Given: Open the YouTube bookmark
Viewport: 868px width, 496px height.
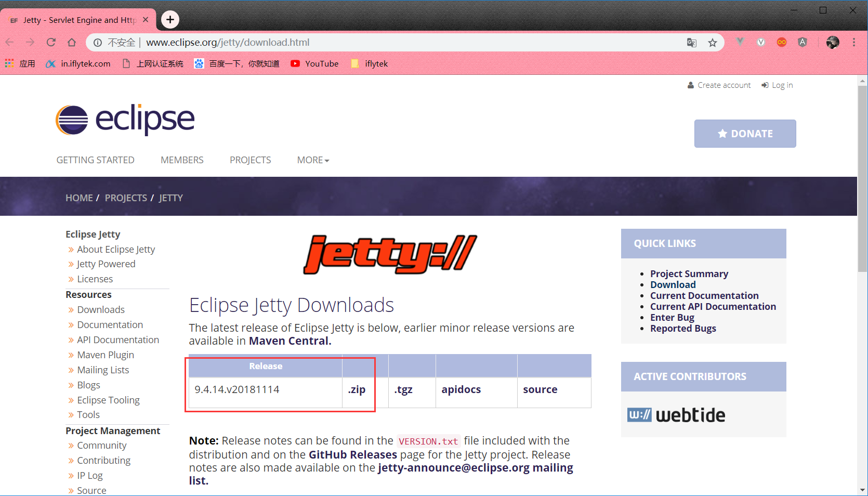Looking at the screenshot, I should [314, 63].
